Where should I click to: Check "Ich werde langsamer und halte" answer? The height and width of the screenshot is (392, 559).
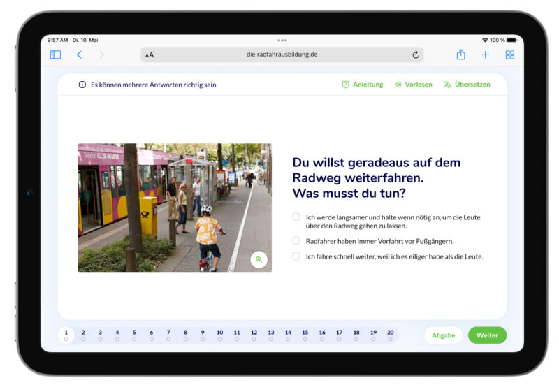point(296,217)
